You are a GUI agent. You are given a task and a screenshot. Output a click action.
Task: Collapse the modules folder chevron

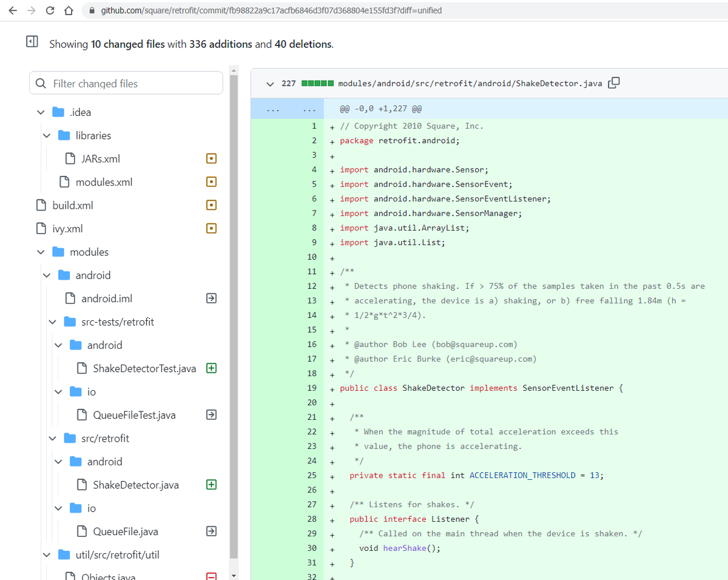point(41,252)
